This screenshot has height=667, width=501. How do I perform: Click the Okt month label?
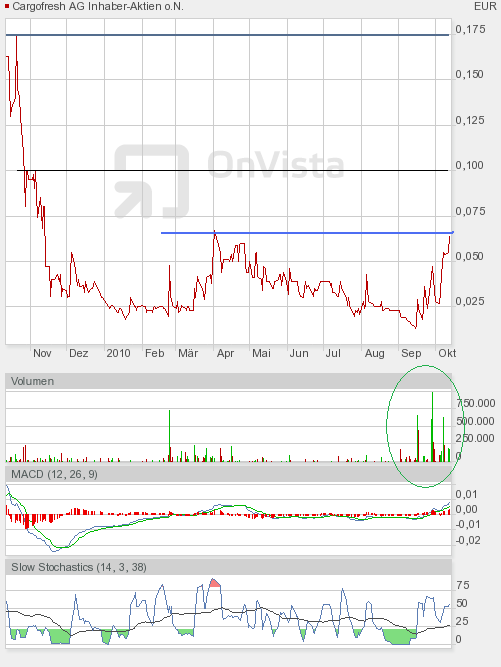tap(447, 353)
